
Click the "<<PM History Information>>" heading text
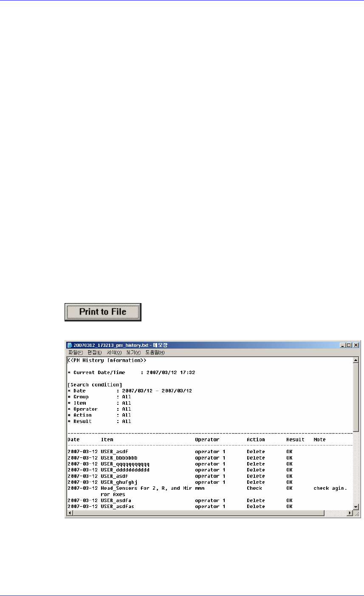click(107, 360)
